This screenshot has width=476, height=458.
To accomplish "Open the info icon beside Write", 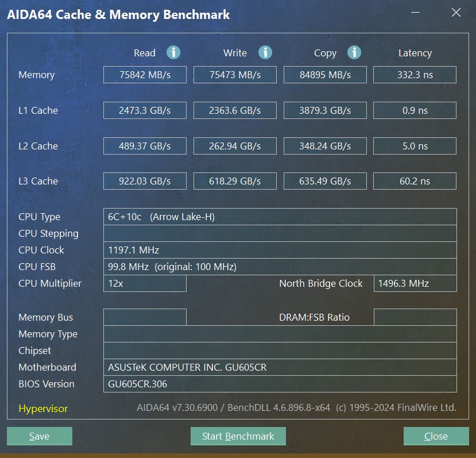I will [x=265, y=52].
